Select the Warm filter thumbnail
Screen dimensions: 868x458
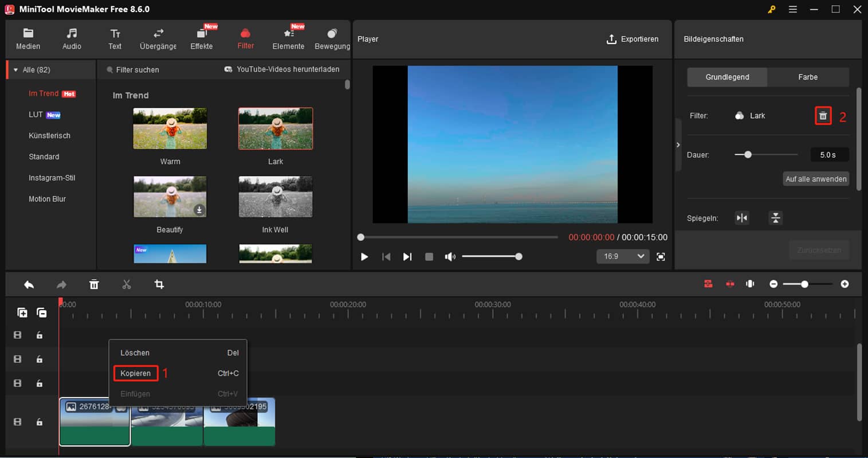[170, 128]
